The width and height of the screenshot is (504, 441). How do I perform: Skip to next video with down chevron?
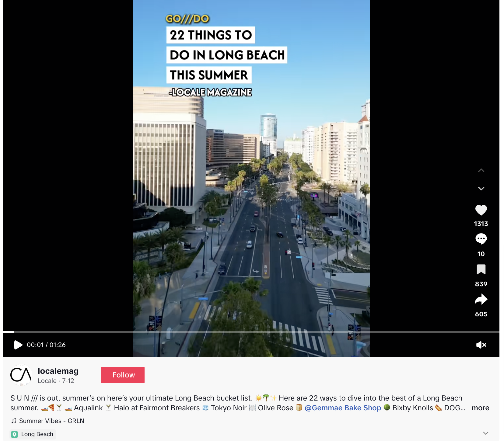481,189
